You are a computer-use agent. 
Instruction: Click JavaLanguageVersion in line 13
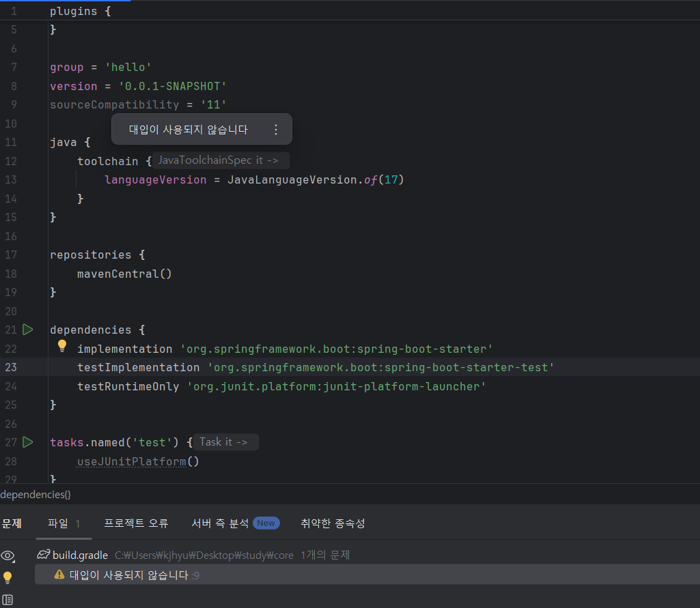pos(292,179)
